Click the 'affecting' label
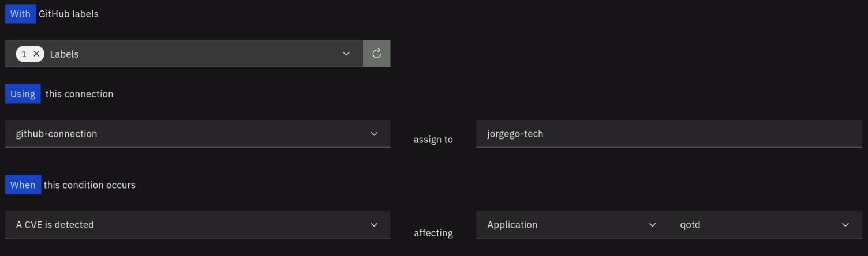 pos(433,233)
